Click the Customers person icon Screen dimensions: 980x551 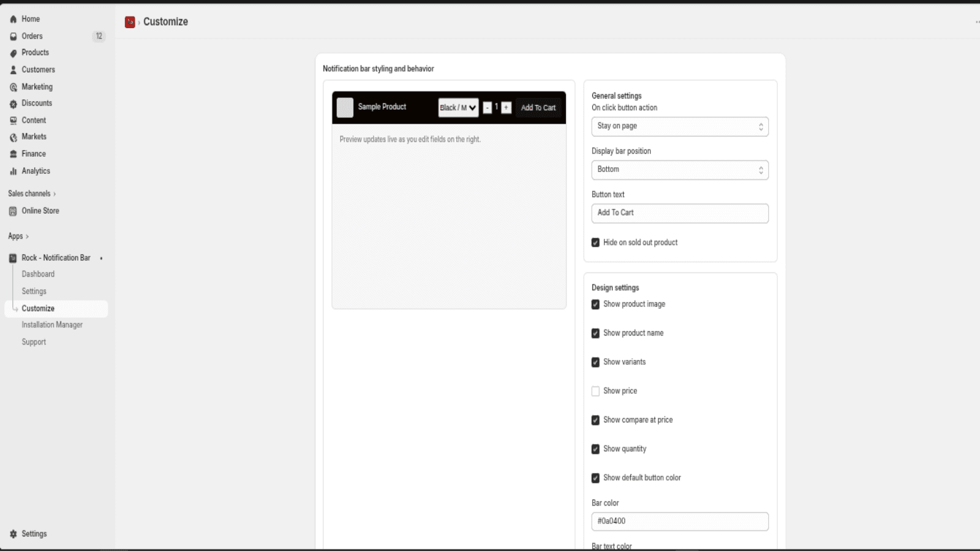tap(13, 70)
